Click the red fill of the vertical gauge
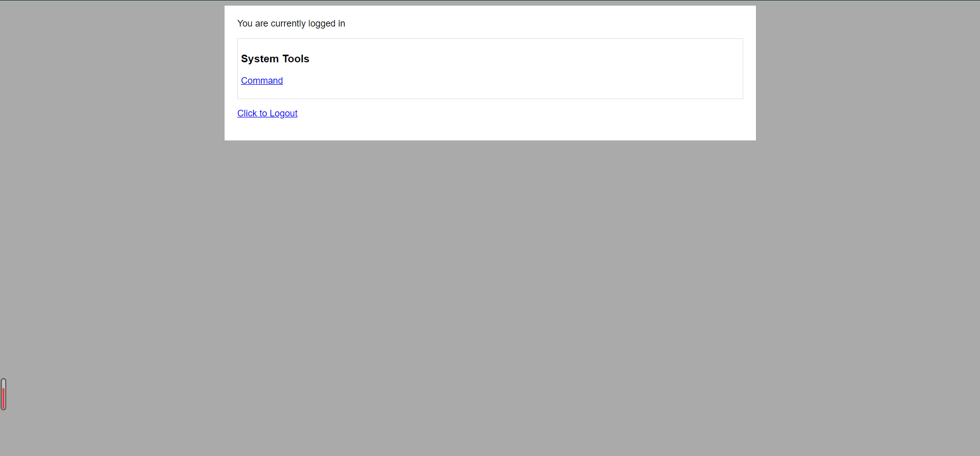The image size is (980, 456). 4,399
